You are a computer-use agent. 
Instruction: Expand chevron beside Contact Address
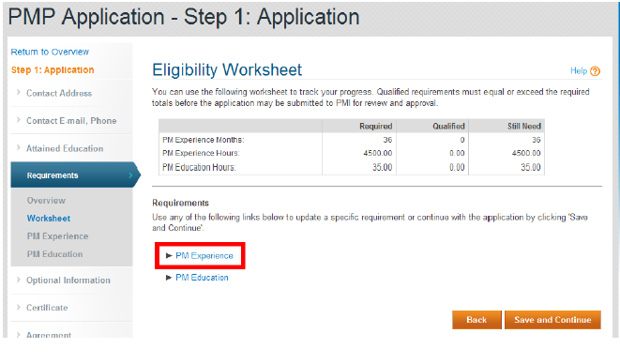19,92
